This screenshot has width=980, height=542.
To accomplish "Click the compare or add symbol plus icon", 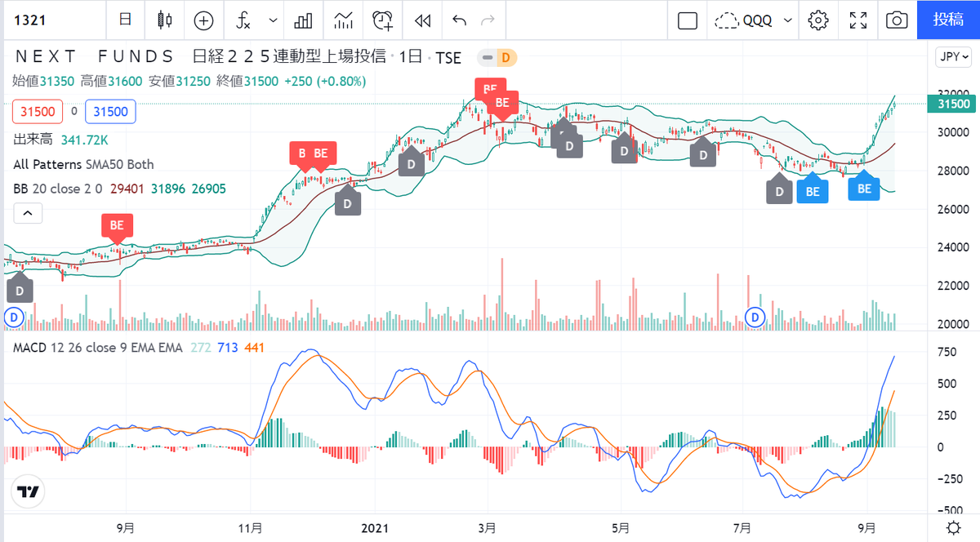I will [203, 20].
